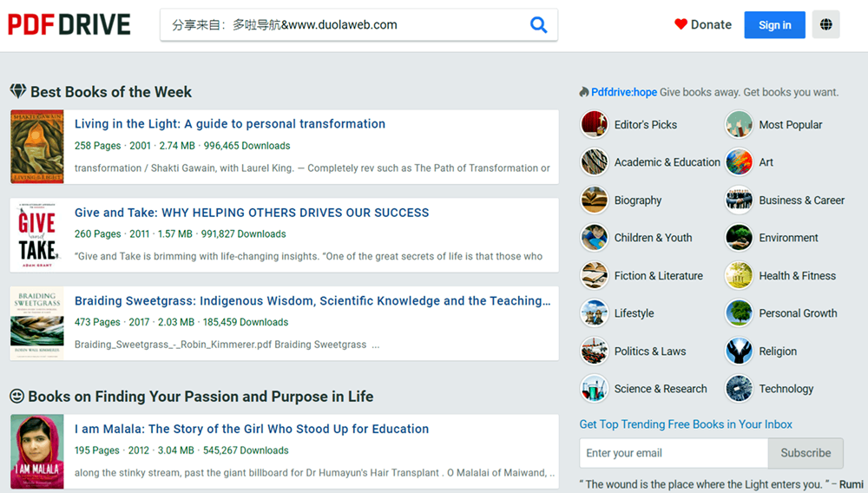This screenshot has height=493, width=868.
Task: Open the Editor's Picks category label
Action: tap(646, 124)
